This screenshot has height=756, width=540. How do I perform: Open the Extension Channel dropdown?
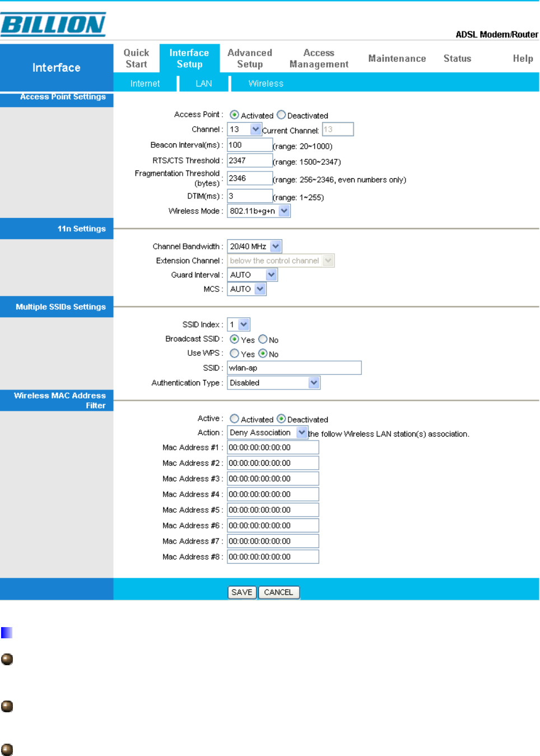[281, 261]
